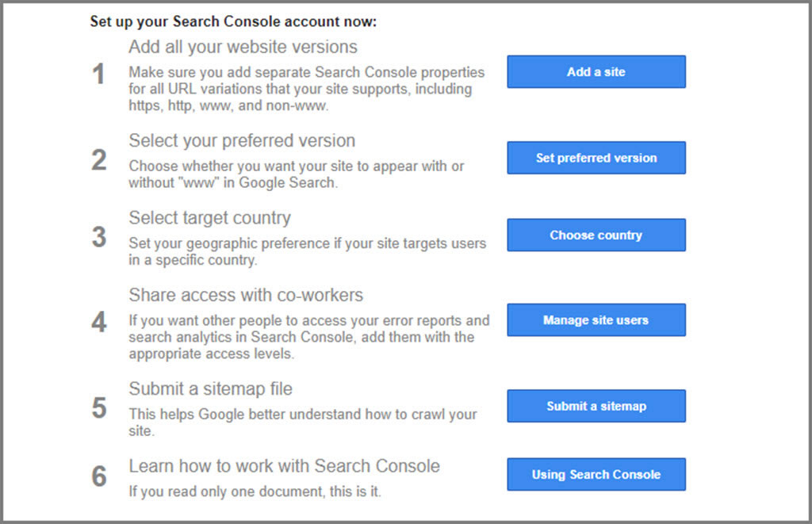Open Manage site users
The image size is (812, 524).
pyautogui.click(x=596, y=319)
